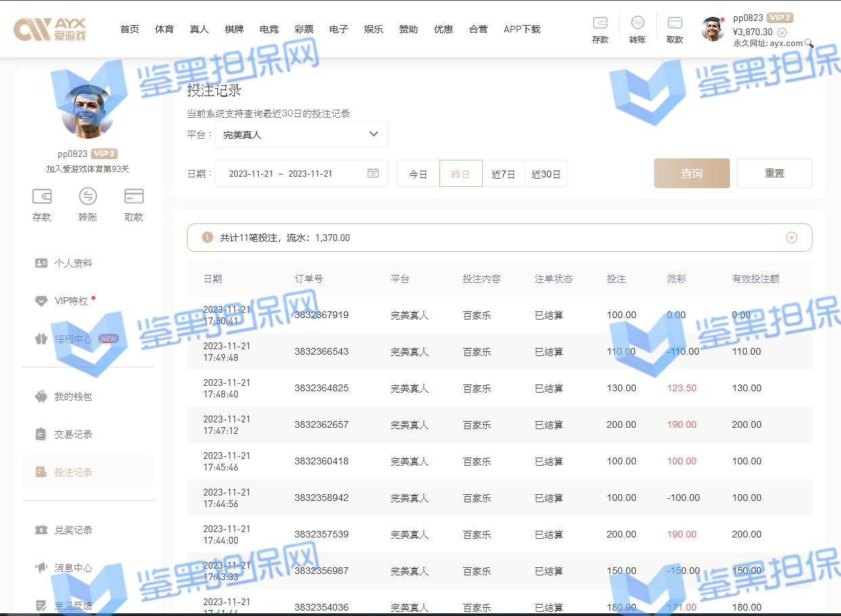Click the 查询 search button
This screenshot has height=616, width=841.
[x=691, y=173]
